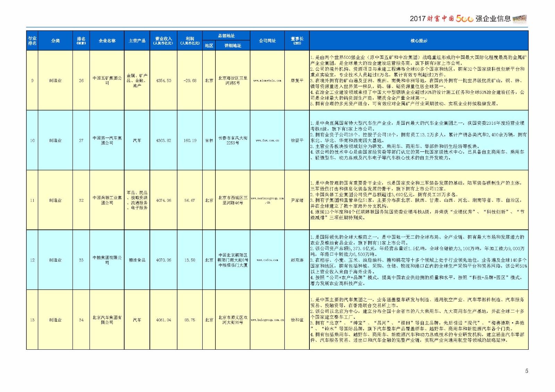Click profit value 13.58
This screenshot has height=392, width=555.
190,260
